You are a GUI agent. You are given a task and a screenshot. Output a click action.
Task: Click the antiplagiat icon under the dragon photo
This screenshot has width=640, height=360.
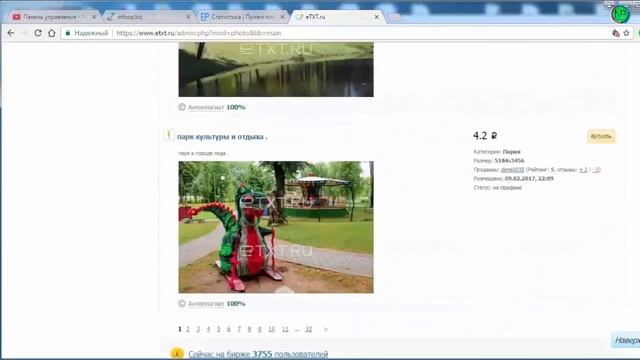(182, 303)
